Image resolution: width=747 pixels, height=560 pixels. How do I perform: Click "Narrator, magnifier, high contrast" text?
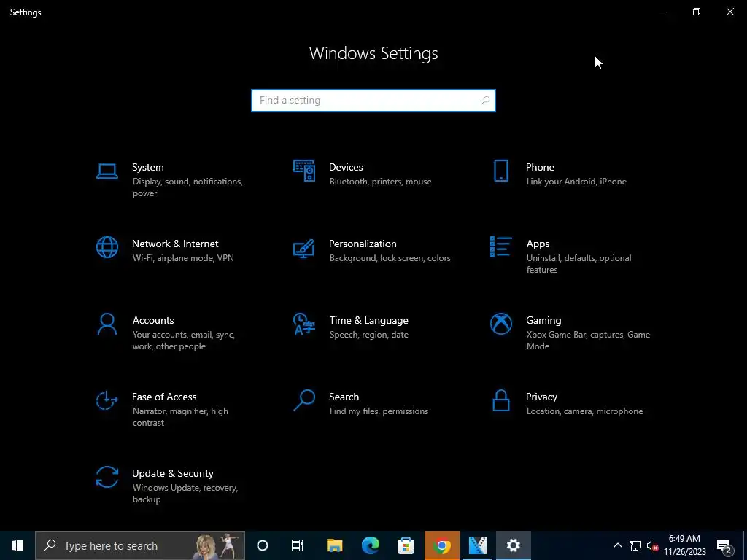click(180, 416)
